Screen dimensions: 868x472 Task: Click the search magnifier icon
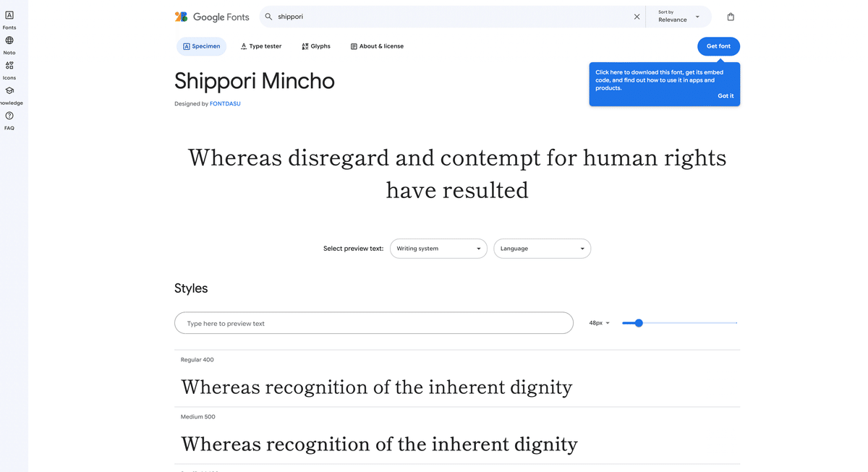tap(268, 17)
